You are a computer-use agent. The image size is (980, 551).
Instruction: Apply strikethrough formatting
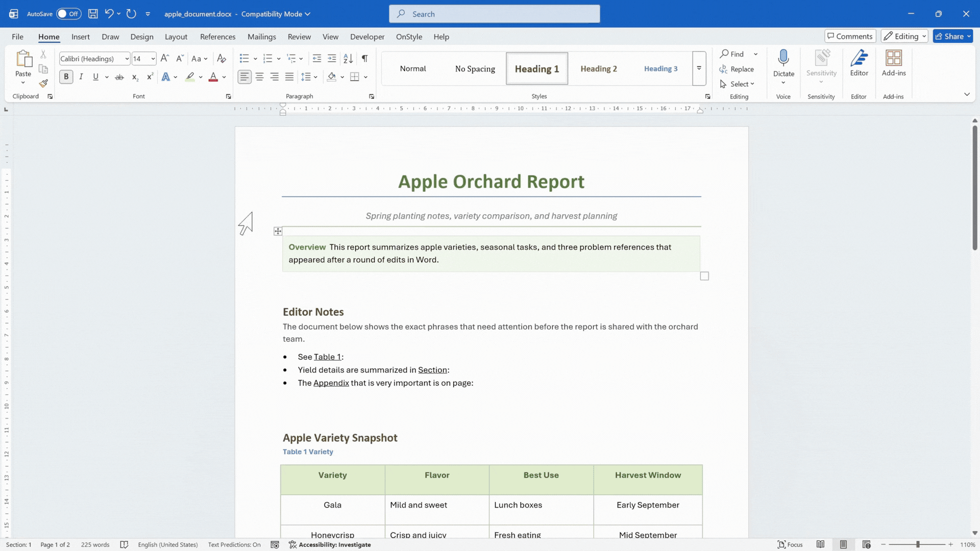(x=119, y=77)
